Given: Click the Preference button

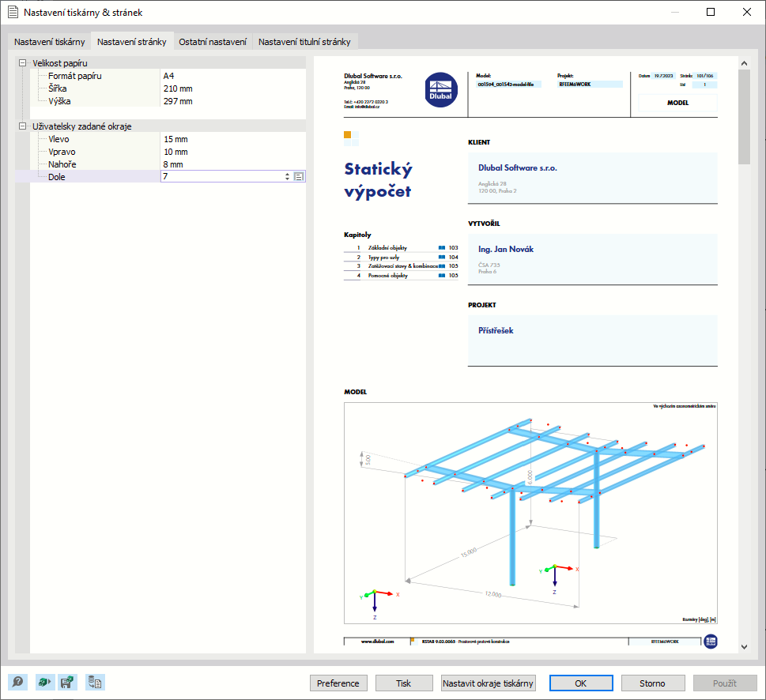Looking at the screenshot, I should [338, 683].
